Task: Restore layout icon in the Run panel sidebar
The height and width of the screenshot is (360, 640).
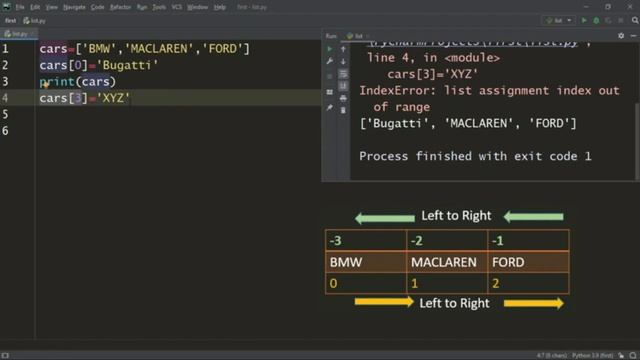Action: point(330,92)
